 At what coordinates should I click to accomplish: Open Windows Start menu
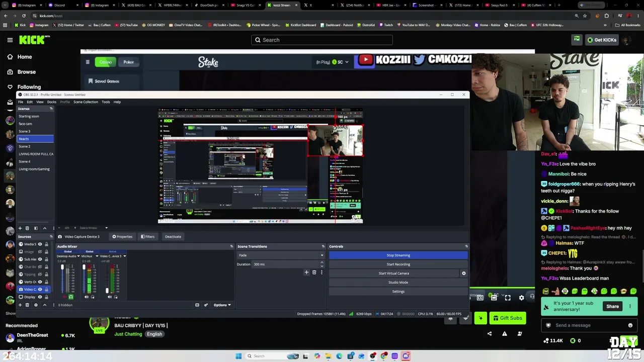[x=238, y=356]
